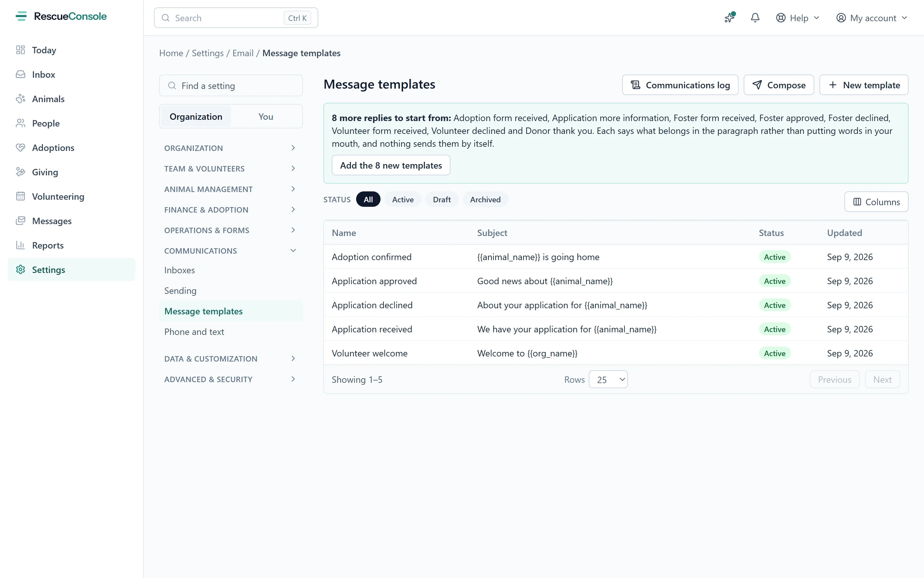The image size is (924, 578).
Task: Open the Inbox sidebar item
Action: (x=72, y=74)
